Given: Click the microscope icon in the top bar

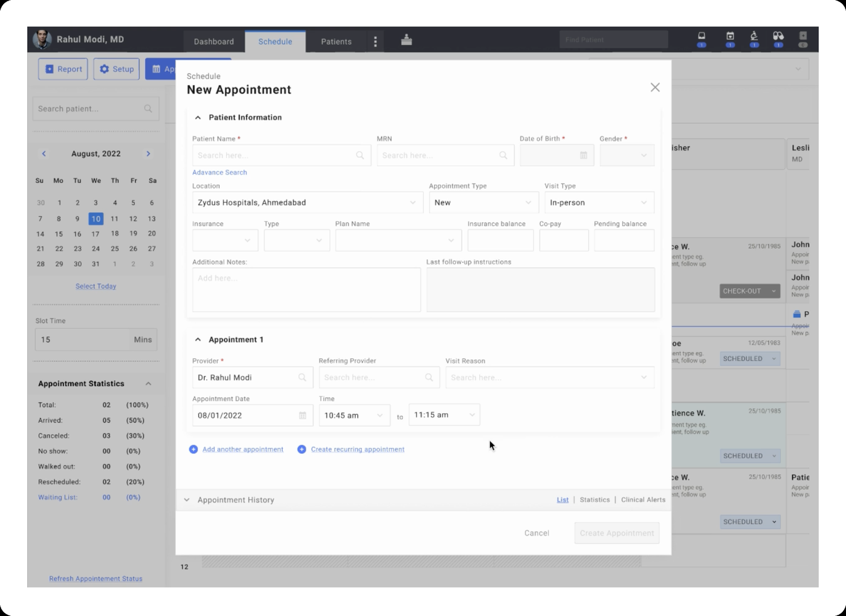Looking at the screenshot, I should (754, 37).
